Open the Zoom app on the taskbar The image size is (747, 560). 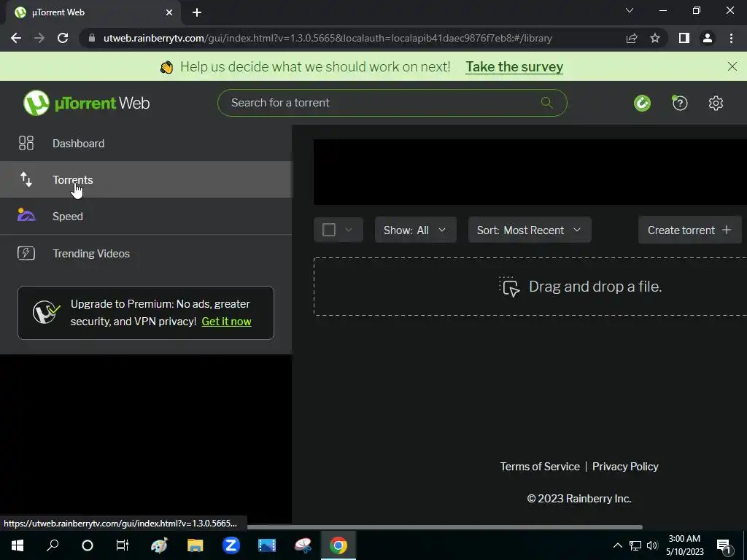(x=231, y=545)
